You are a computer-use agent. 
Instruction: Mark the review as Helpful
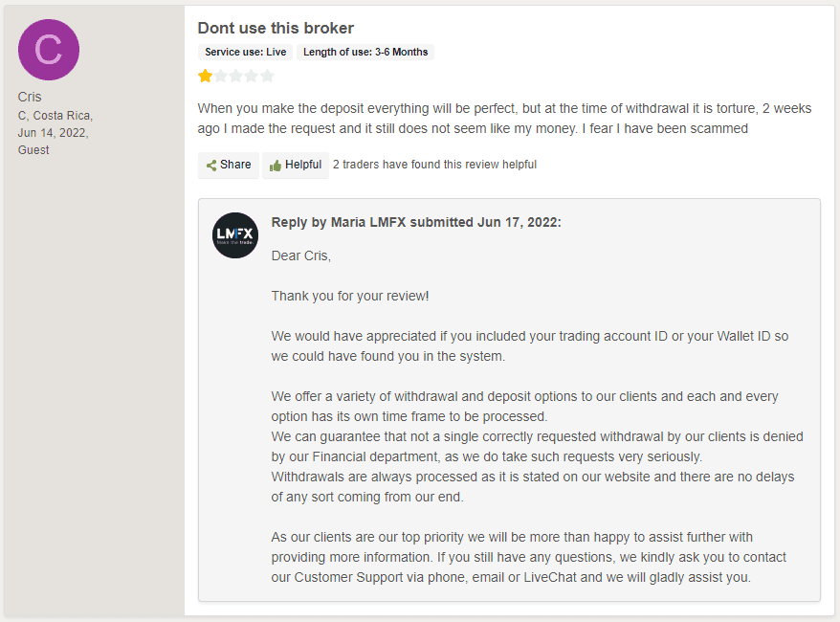tap(296, 165)
